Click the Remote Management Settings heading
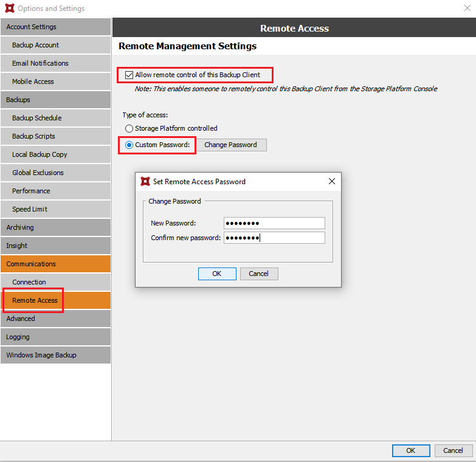 (x=187, y=46)
